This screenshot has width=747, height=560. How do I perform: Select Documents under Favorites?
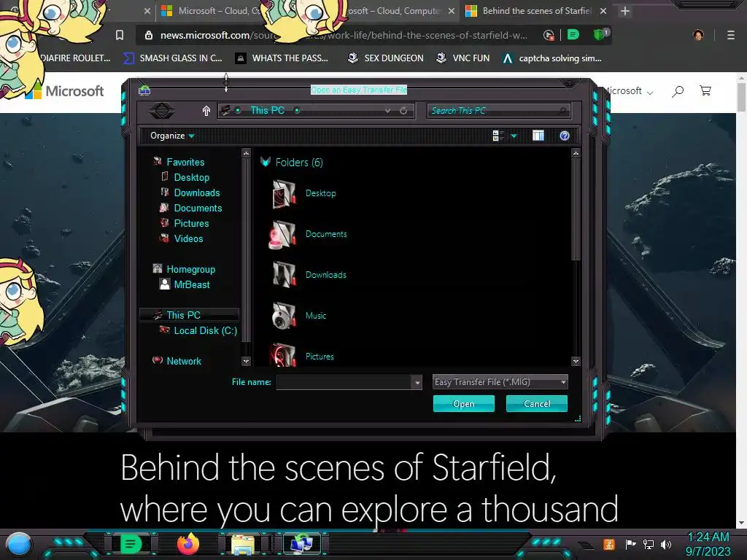pos(198,208)
